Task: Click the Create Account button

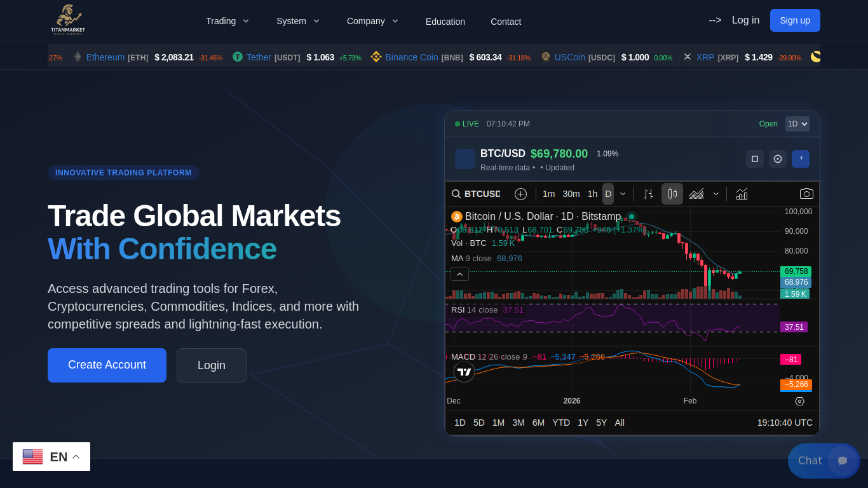Action: tap(107, 365)
